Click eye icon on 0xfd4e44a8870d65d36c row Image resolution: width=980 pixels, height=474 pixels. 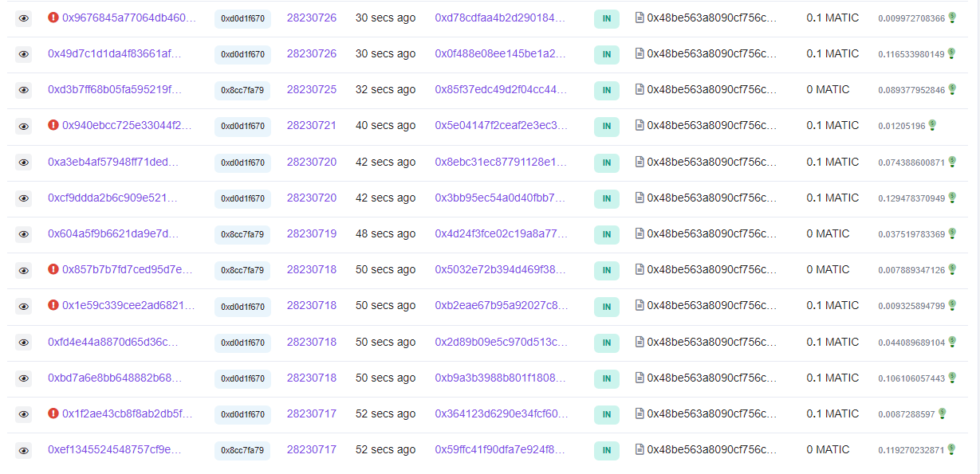coord(24,342)
